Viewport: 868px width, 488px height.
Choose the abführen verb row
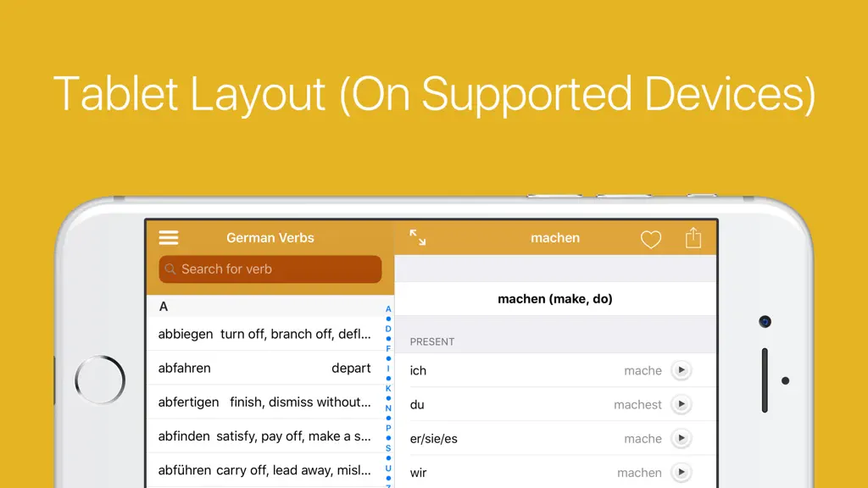[264, 469]
